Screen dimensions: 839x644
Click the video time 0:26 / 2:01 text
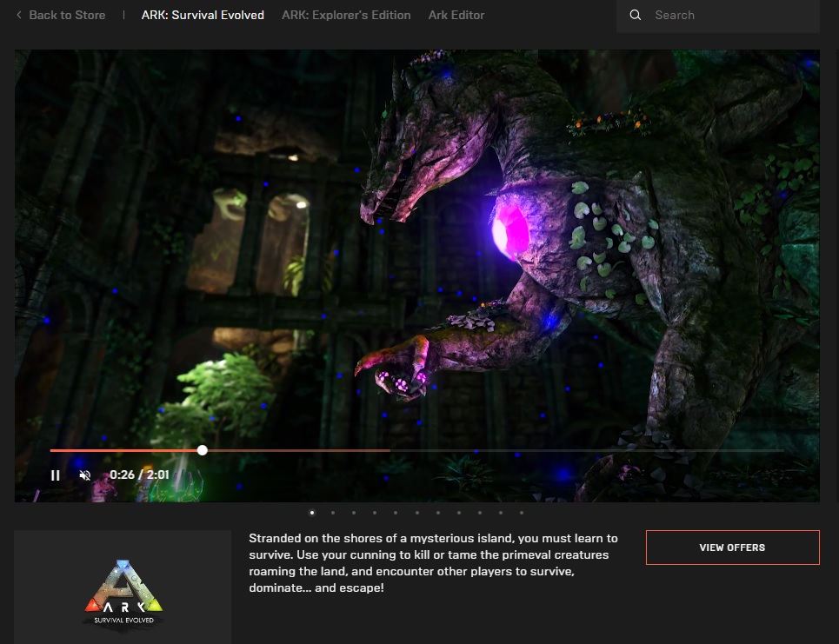139,475
